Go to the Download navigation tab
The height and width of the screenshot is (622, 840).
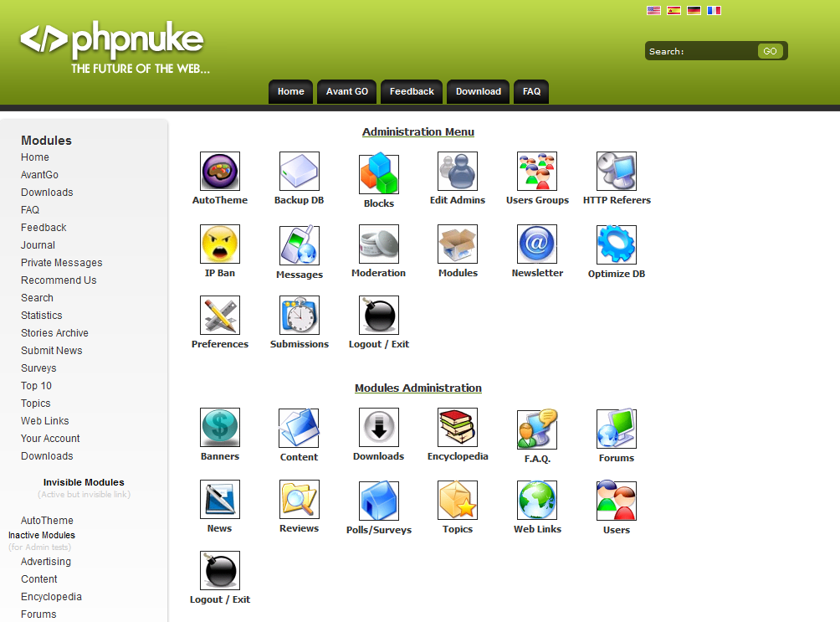tap(478, 92)
